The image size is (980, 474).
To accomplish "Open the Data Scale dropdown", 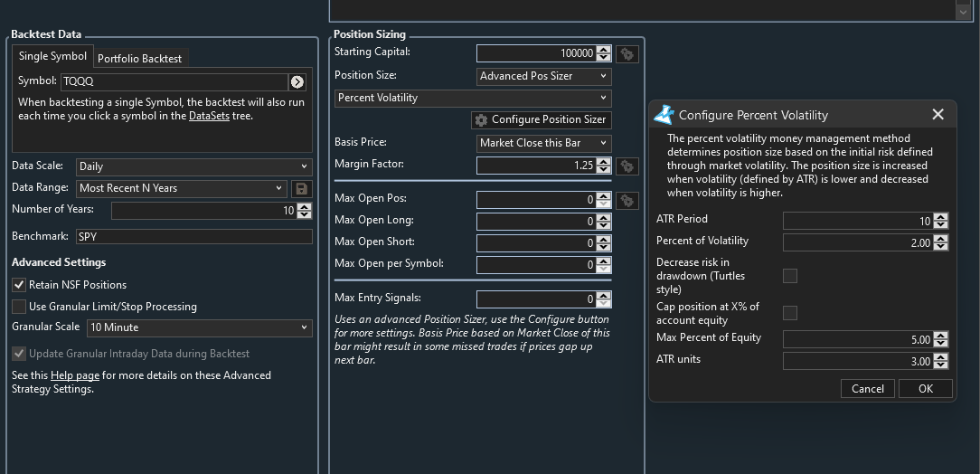I will pos(193,166).
